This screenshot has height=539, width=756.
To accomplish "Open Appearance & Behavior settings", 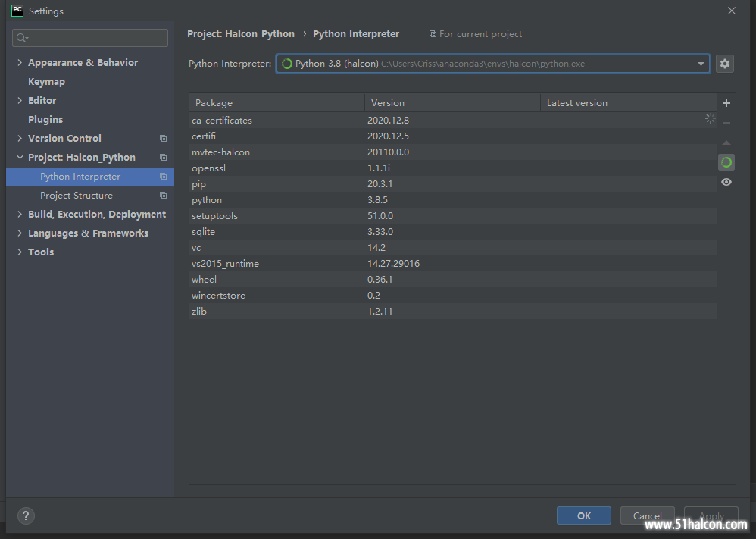I will point(83,62).
